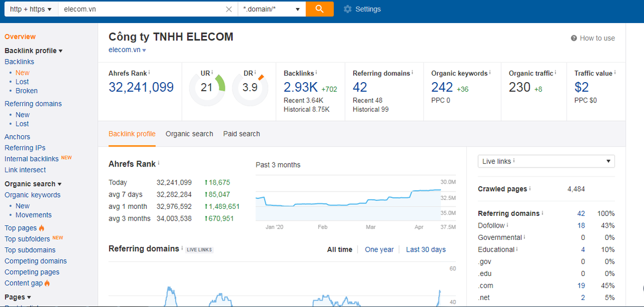Open Broken backlinks in sidebar
The image size is (644, 307).
coord(26,91)
